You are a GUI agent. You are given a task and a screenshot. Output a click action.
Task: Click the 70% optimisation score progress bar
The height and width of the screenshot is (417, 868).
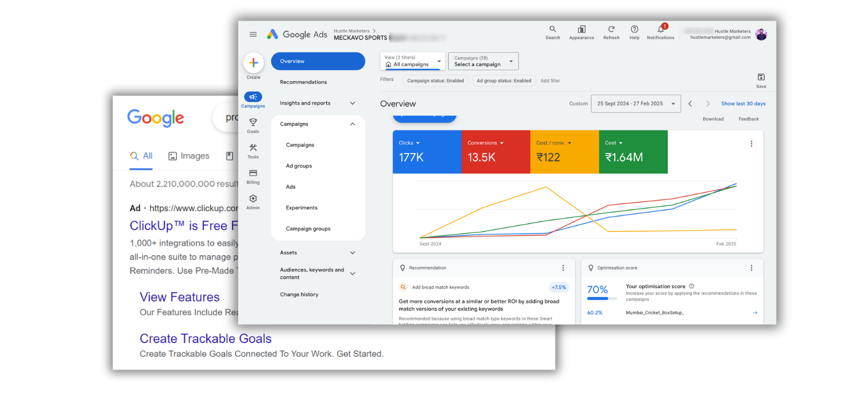pyautogui.click(x=602, y=299)
